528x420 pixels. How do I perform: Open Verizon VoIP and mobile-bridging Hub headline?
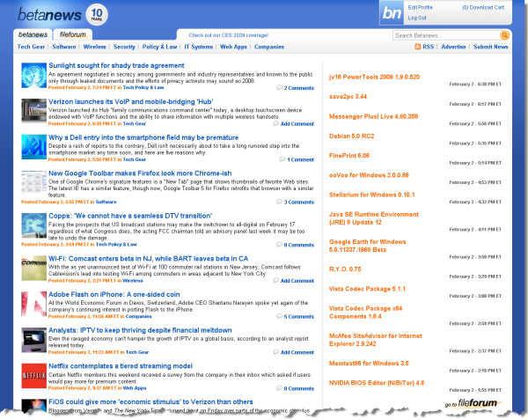pyautogui.click(x=130, y=101)
